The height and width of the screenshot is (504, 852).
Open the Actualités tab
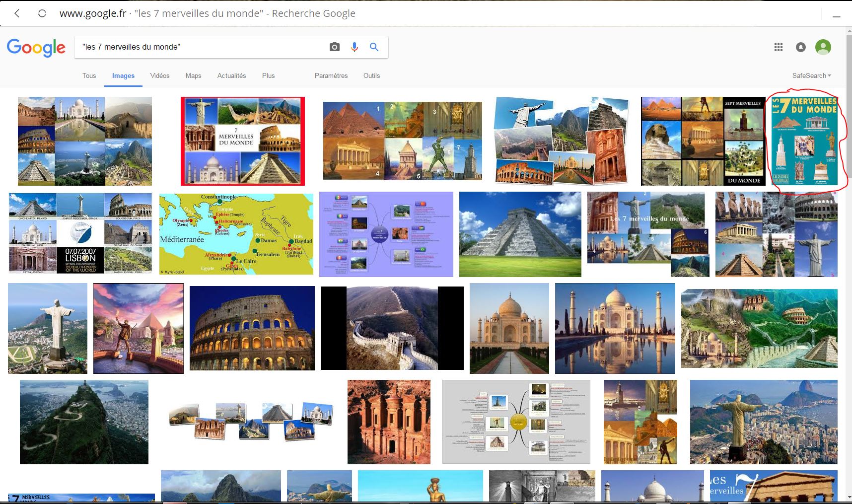tap(231, 75)
